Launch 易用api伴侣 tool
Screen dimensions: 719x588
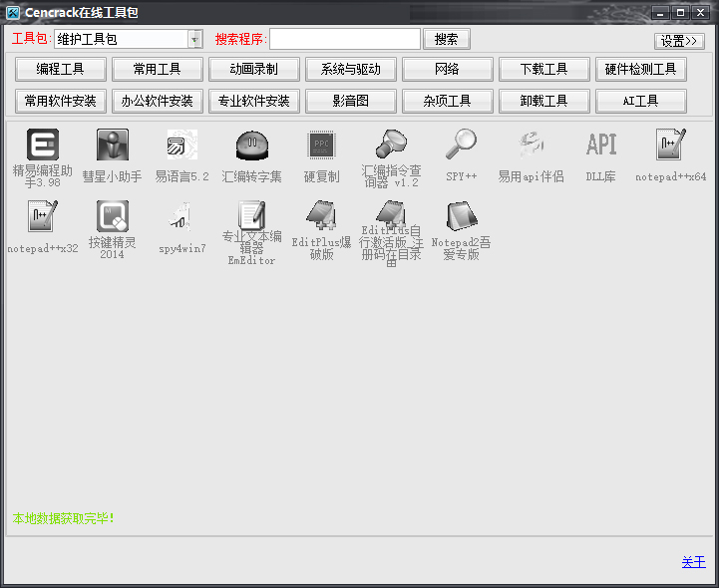pyautogui.click(x=531, y=145)
